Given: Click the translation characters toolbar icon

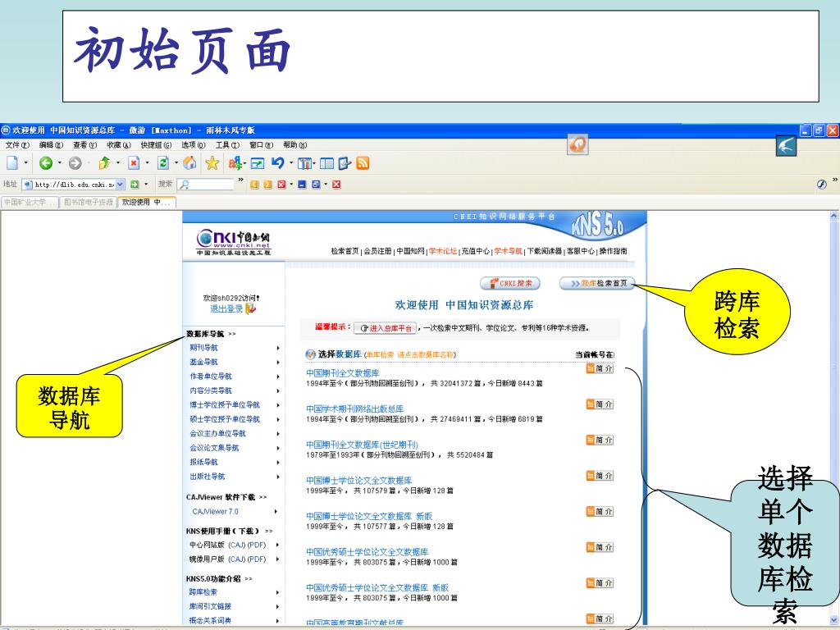Looking at the screenshot, I should point(235,163).
